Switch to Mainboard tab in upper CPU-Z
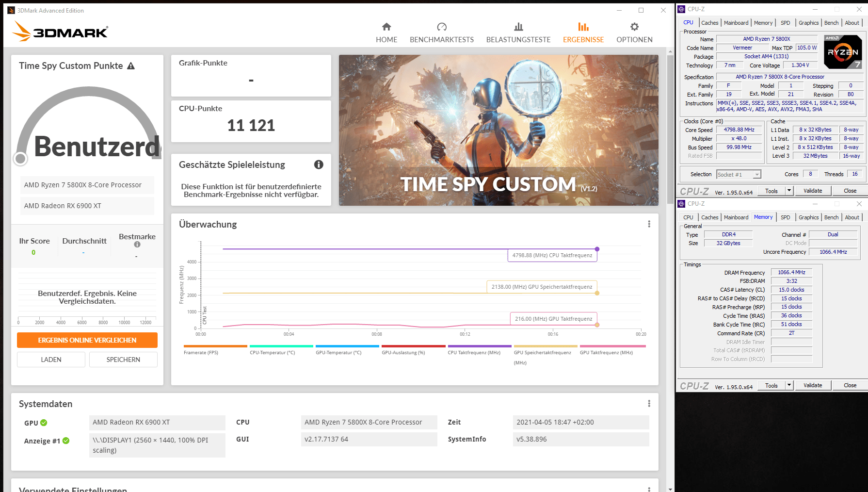 (x=736, y=23)
